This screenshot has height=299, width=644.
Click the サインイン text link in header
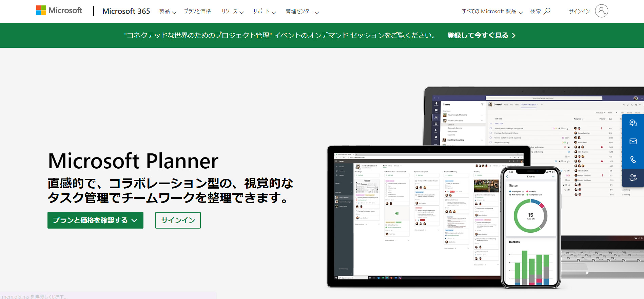(x=579, y=11)
